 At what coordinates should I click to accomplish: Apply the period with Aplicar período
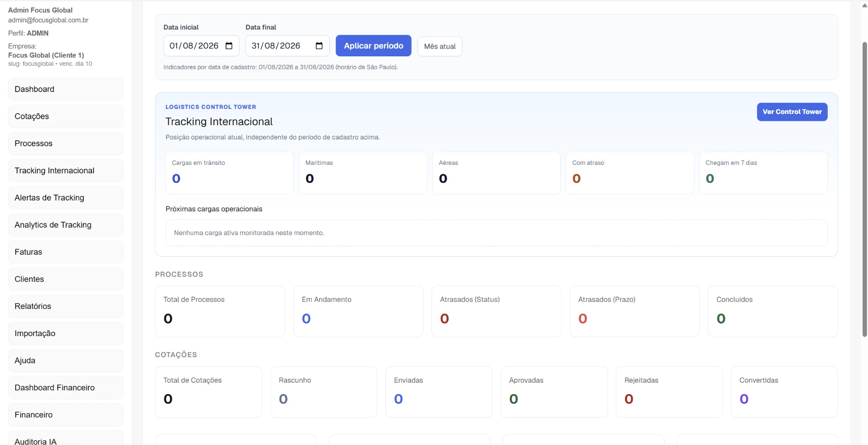[373, 46]
